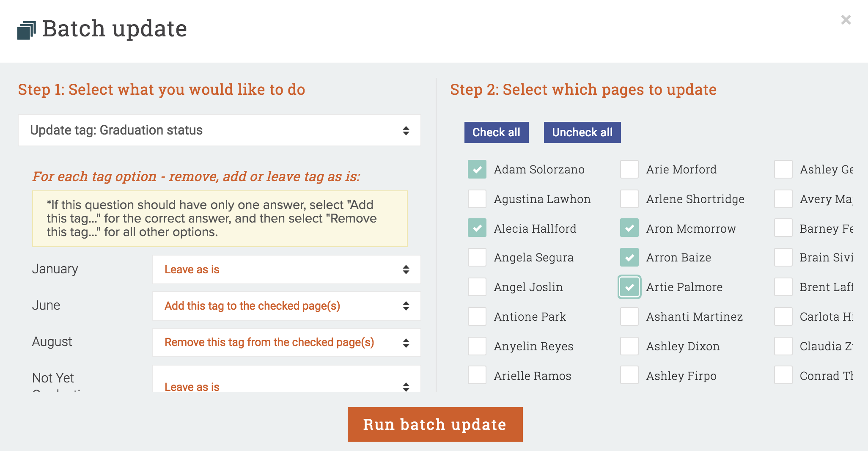
Task: Expand the August tag action dropdown
Action: click(x=286, y=342)
